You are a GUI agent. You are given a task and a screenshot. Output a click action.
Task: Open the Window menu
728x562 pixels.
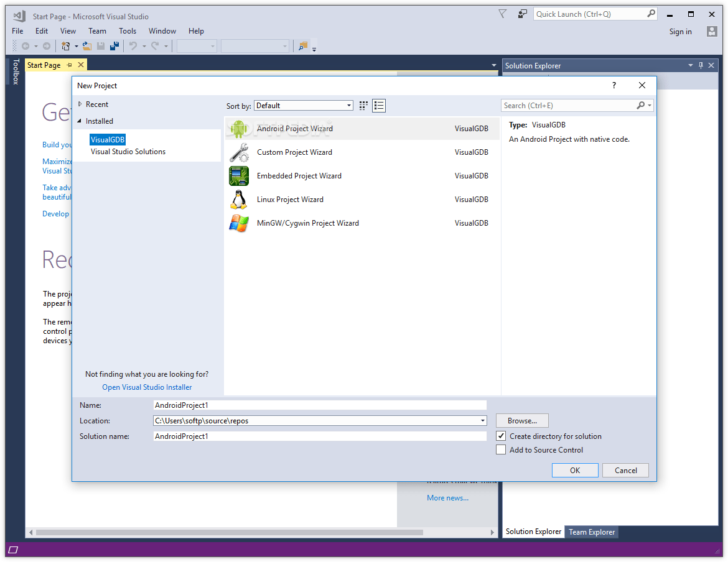pos(162,31)
